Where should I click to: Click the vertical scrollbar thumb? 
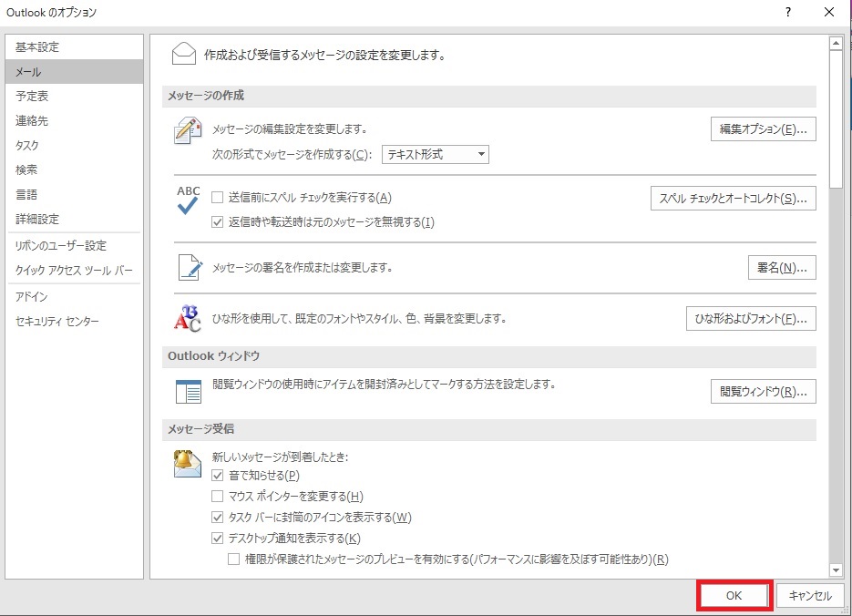tap(836, 119)
